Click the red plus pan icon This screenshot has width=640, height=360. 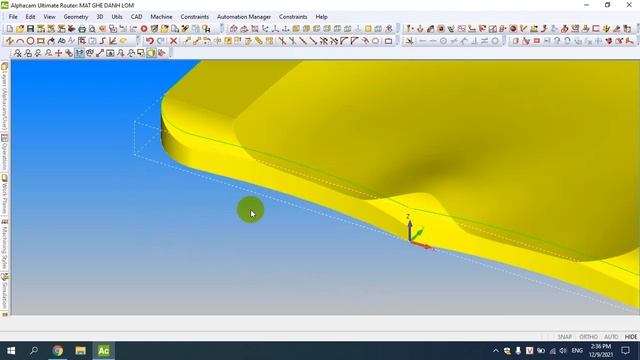coord(58,53)
